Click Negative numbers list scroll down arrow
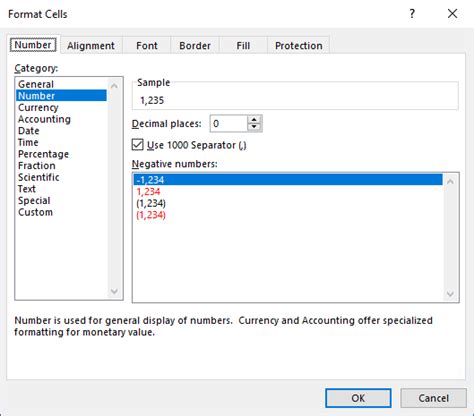 click(x=450, y=294)
